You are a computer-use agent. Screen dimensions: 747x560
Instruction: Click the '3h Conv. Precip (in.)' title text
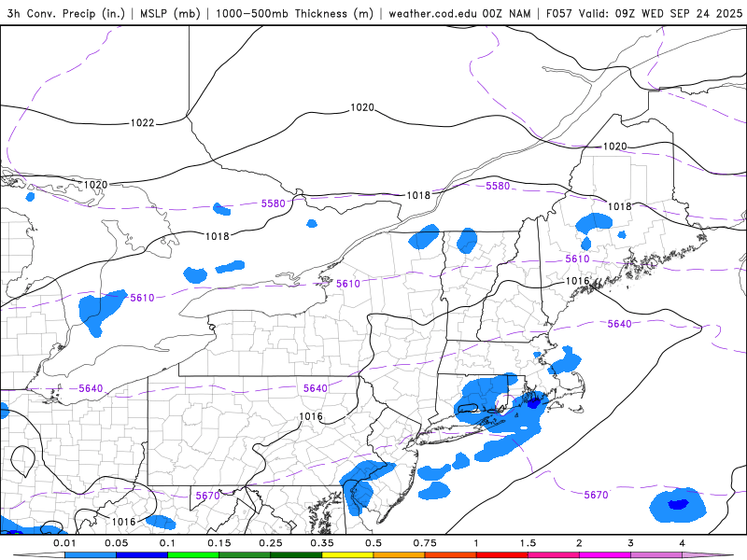pos(65,13)
